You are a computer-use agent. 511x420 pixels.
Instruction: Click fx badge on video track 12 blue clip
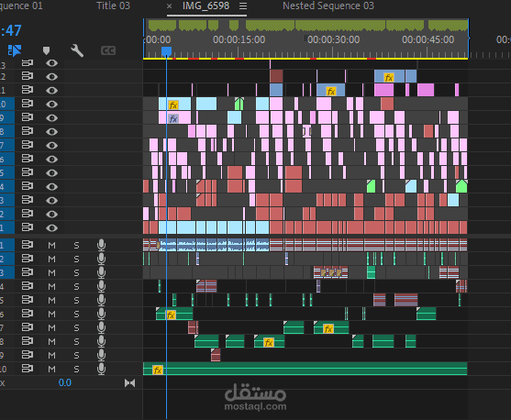pos(389,78)
